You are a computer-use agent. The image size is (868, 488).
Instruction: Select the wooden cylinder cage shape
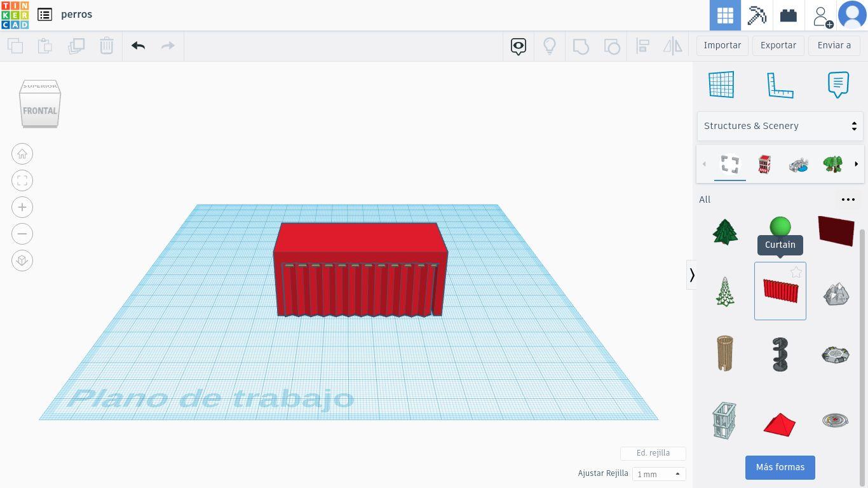click(x=725, y=353)
